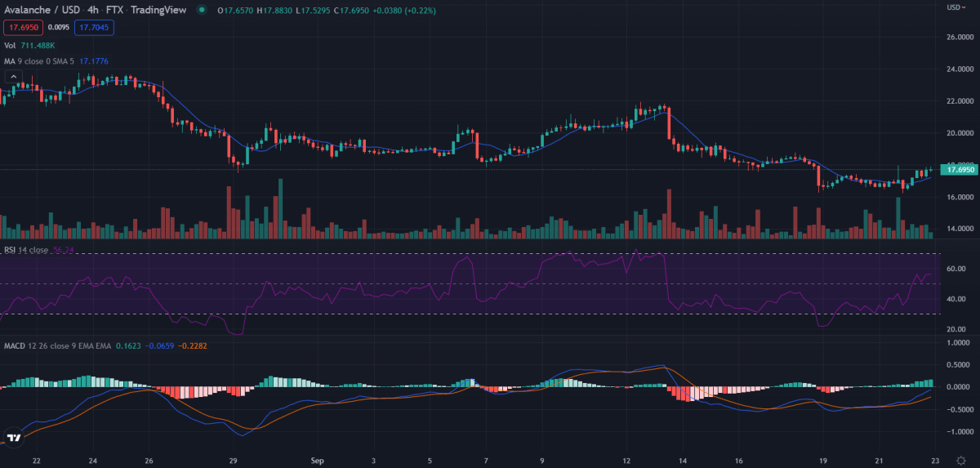Click the green current price tag on axis
Image resolution: width=980 pixels, height=468 pixels.
coord(959,170)
